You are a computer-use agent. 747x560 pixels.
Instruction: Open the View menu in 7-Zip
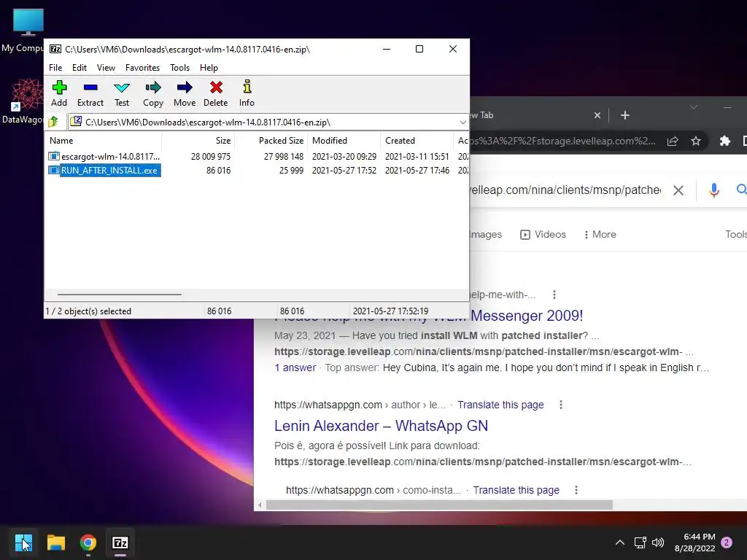coord(106,68)
